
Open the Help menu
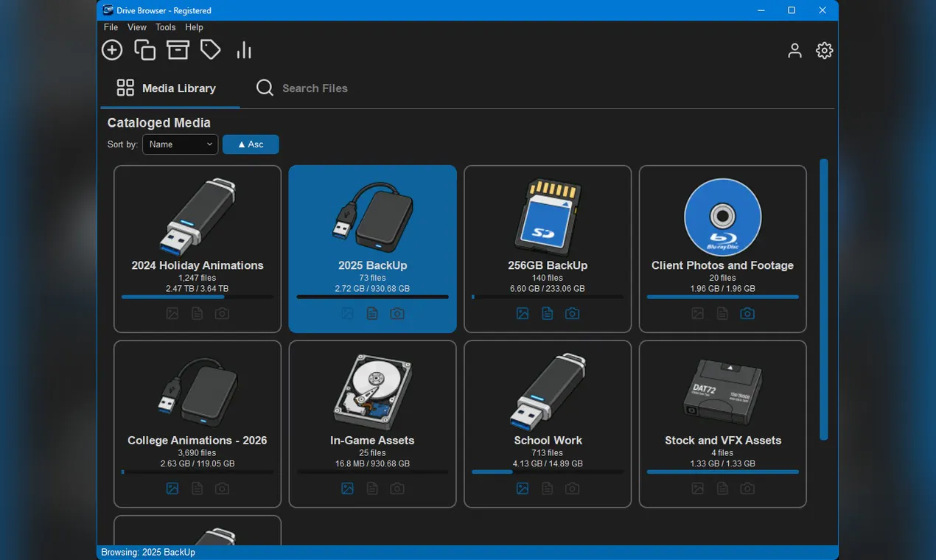[194, 27]
